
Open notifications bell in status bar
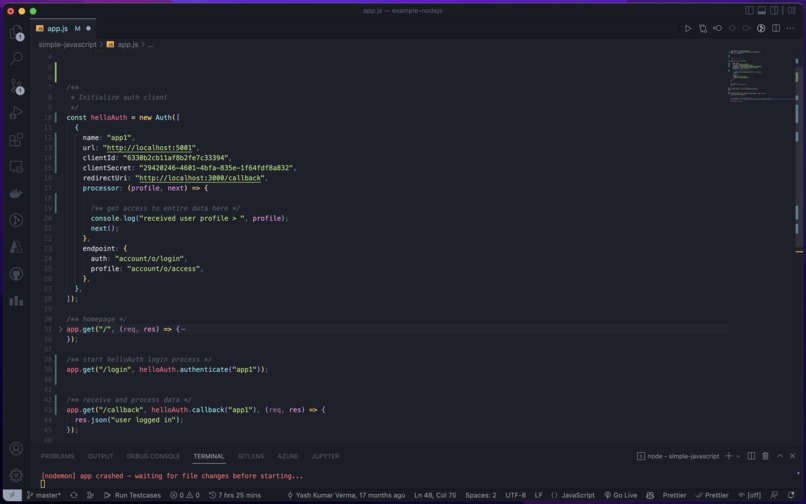(x=791, y=495)
